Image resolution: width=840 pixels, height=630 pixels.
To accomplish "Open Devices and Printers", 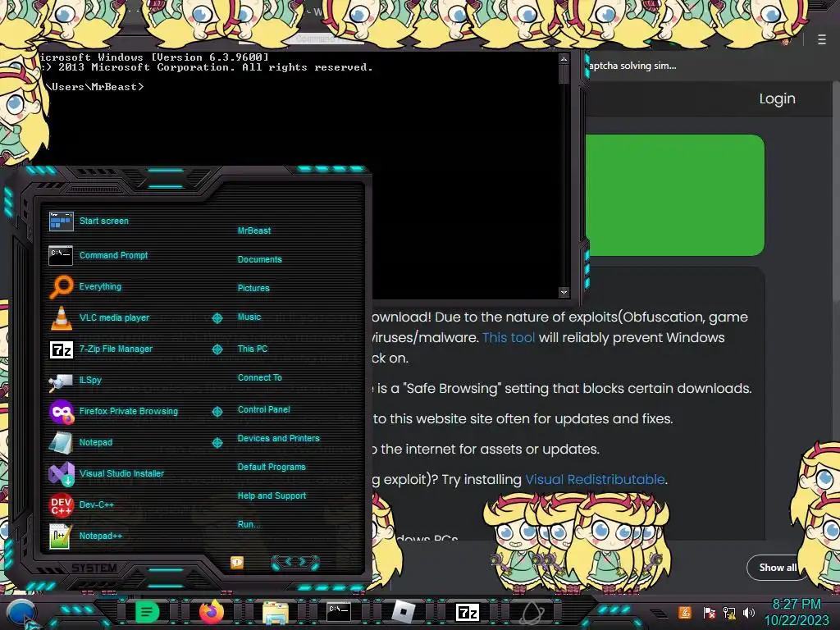I will [x=279, y=438].
